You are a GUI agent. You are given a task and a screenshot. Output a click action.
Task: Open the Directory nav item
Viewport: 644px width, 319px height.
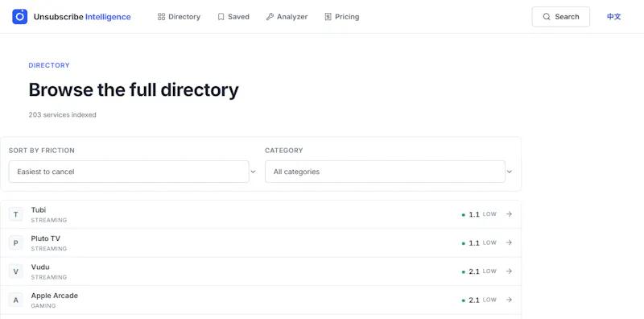pyautogui.click(x=179, y=17)
